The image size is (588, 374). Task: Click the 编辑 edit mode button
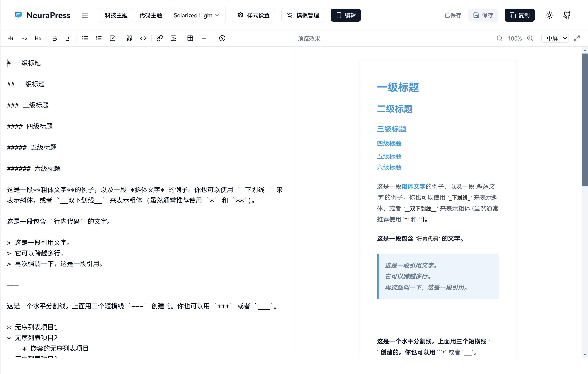(346, 15)
